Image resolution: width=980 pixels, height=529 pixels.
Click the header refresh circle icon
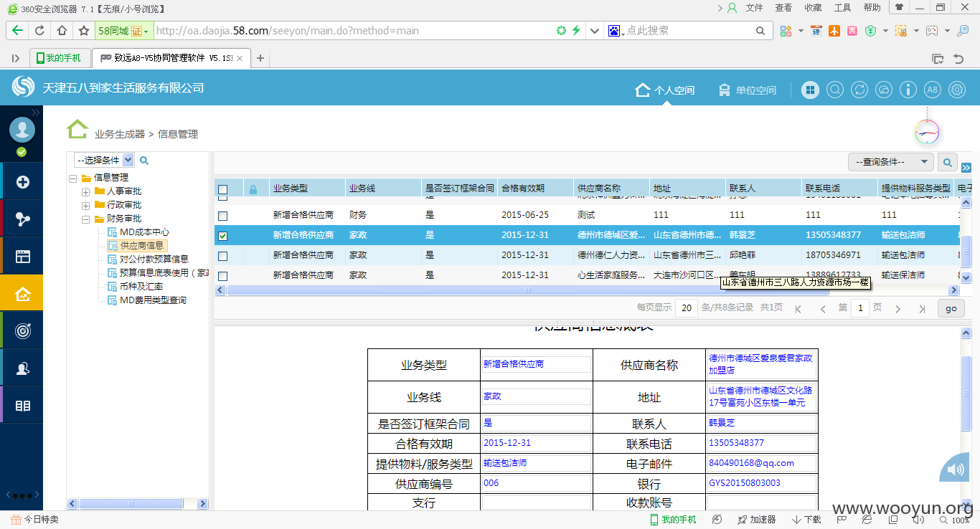[859, 90]
